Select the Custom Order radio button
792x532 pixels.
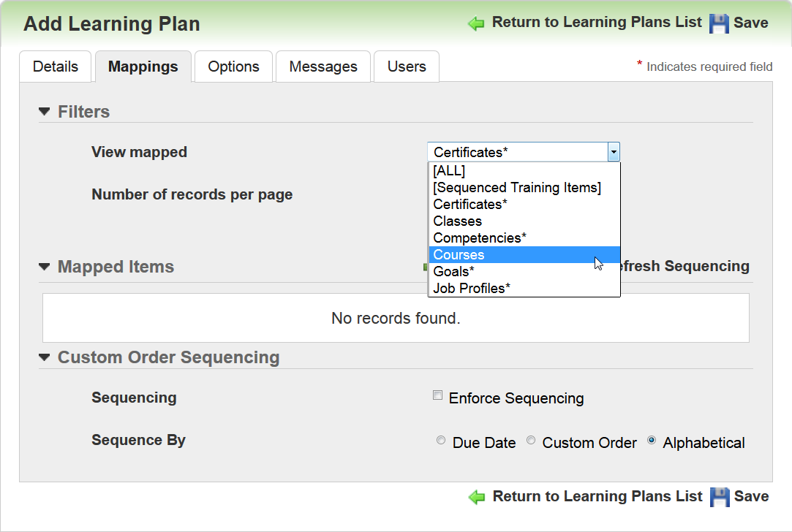531,441
